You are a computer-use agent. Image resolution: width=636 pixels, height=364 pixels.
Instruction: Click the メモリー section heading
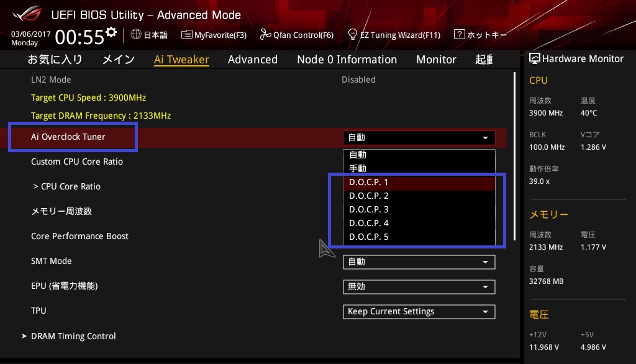click(549, 214)
